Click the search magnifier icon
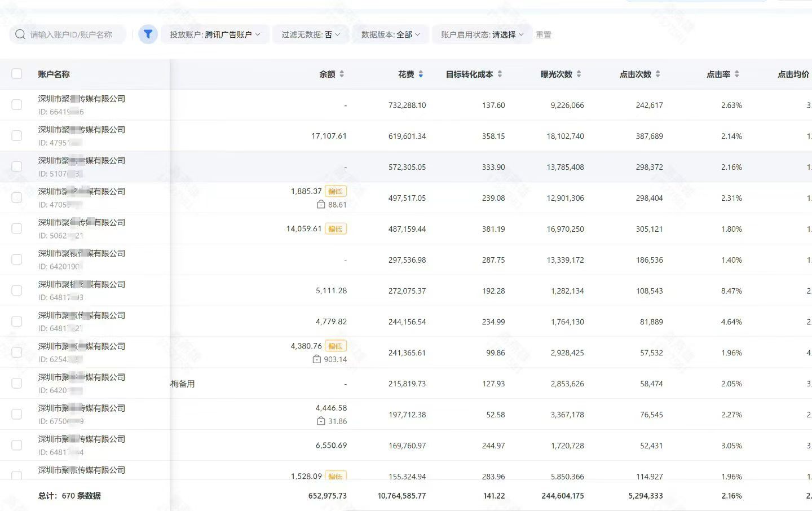 coord(20,34)
